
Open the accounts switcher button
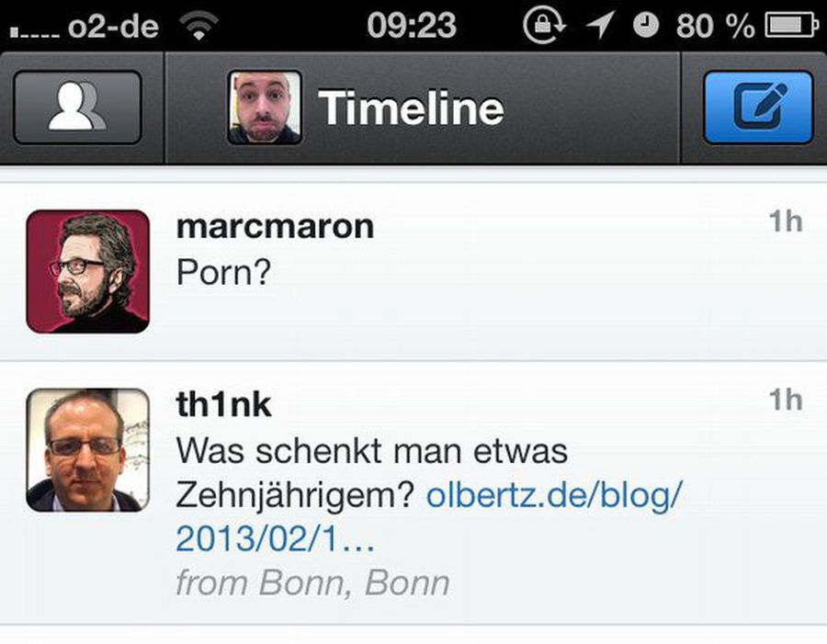[78, 107]
